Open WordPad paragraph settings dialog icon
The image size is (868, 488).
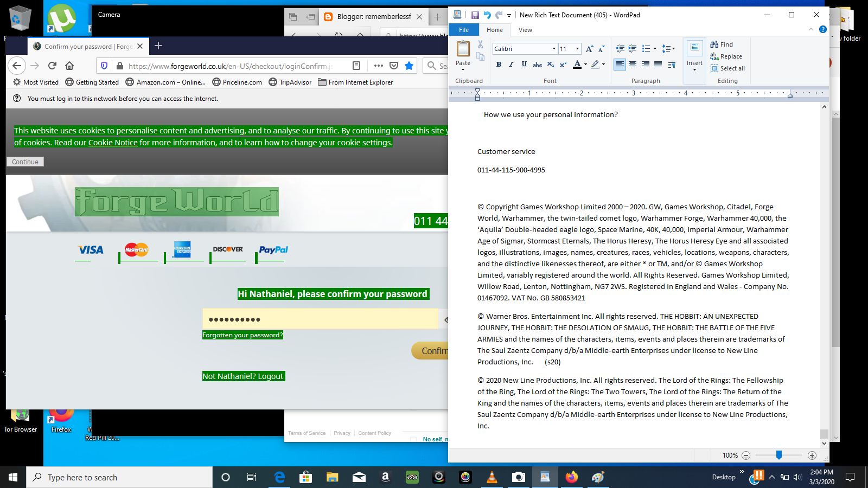[672, 65]
